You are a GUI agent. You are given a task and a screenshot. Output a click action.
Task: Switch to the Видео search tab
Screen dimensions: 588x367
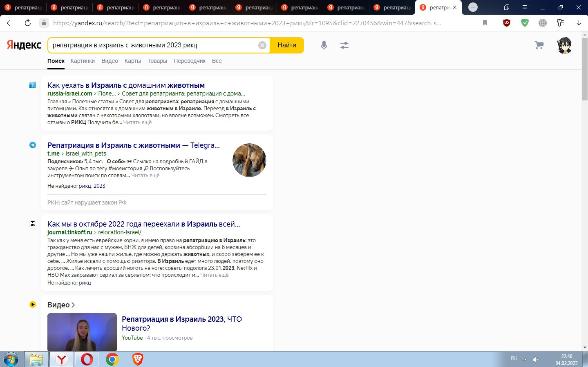(x=110, y=61)
